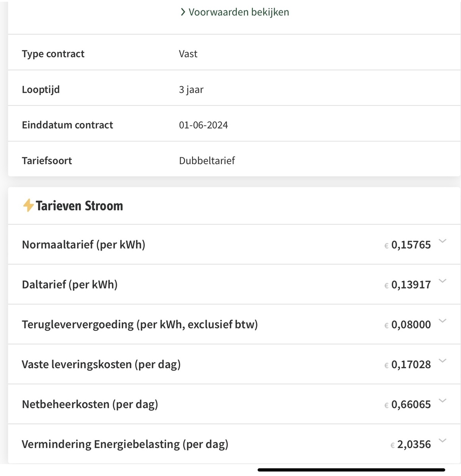This screenshot has height=476, width=461.
Task: Click the price 0,15765 value
Action: 411,245
